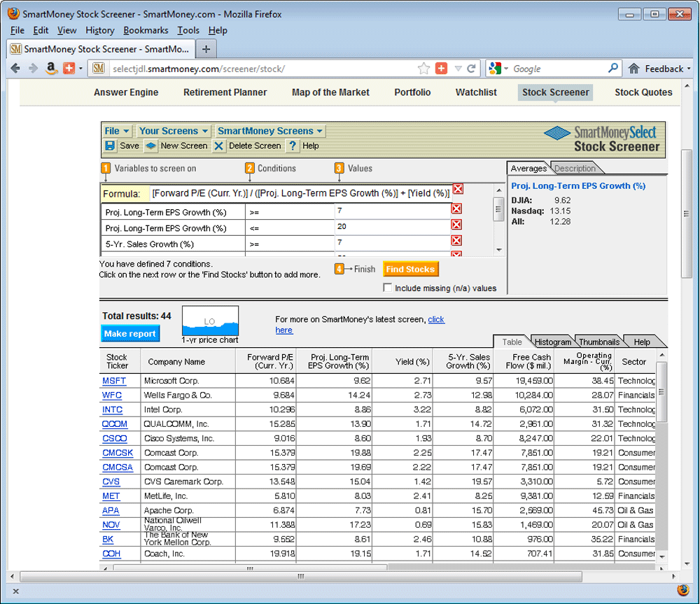Select the results Help tab

(642, 342)
